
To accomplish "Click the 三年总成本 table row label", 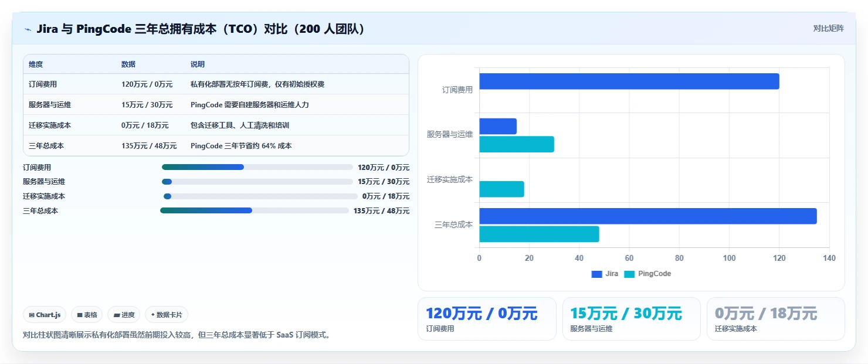I will pyautogui.click(x=46, y=146).
